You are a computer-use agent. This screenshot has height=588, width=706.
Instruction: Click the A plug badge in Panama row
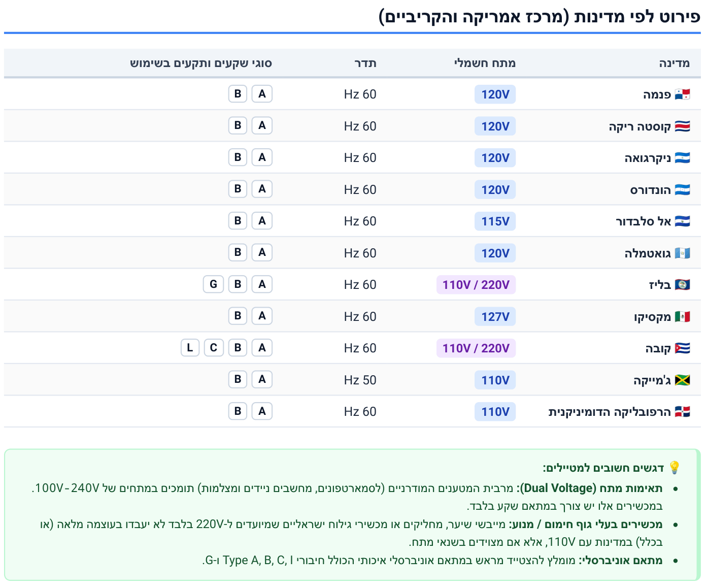(x=262, y=94)
